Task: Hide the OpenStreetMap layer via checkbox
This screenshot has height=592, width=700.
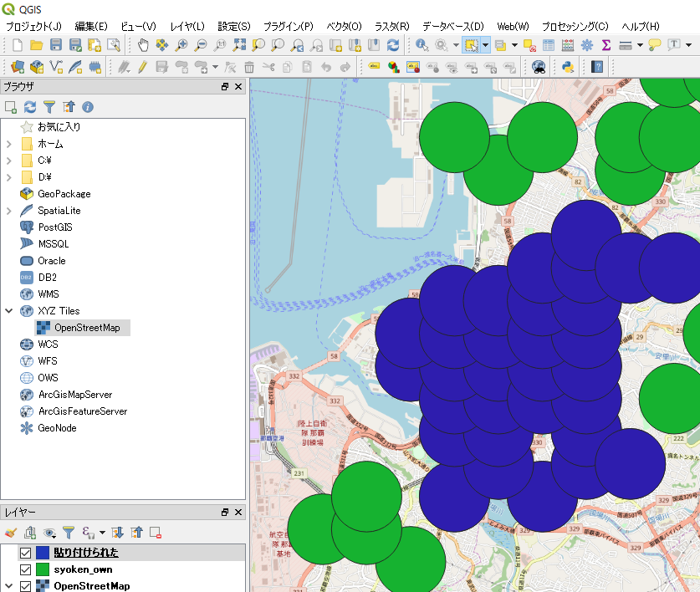Action: point(25,586)
